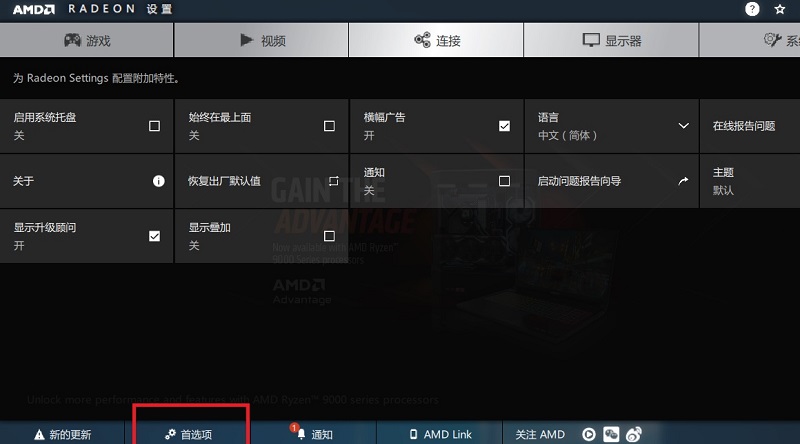Enable the 通知 setting checkbox

[504, 181]
